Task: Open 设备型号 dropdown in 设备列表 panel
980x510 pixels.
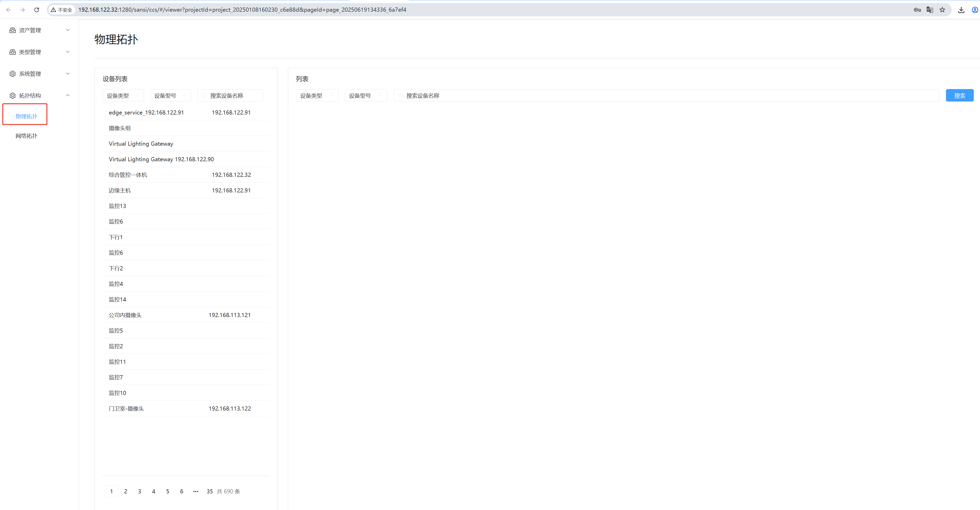Action: point(170,96)
